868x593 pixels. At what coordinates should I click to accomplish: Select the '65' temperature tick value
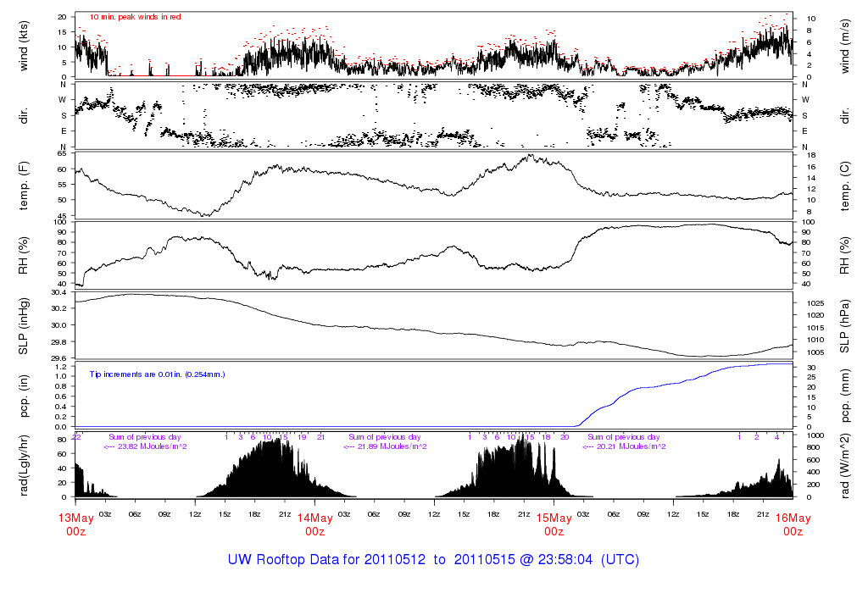coord(62,154)
